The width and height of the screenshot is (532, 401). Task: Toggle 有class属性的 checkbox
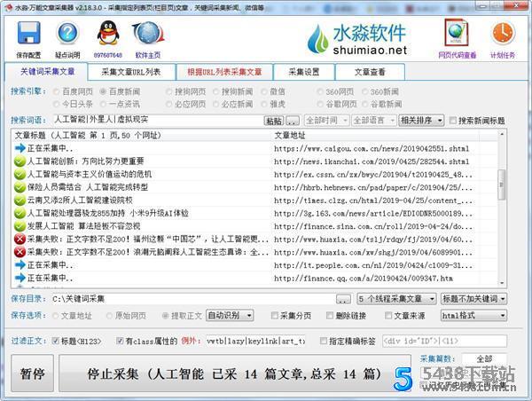[120, 341]
